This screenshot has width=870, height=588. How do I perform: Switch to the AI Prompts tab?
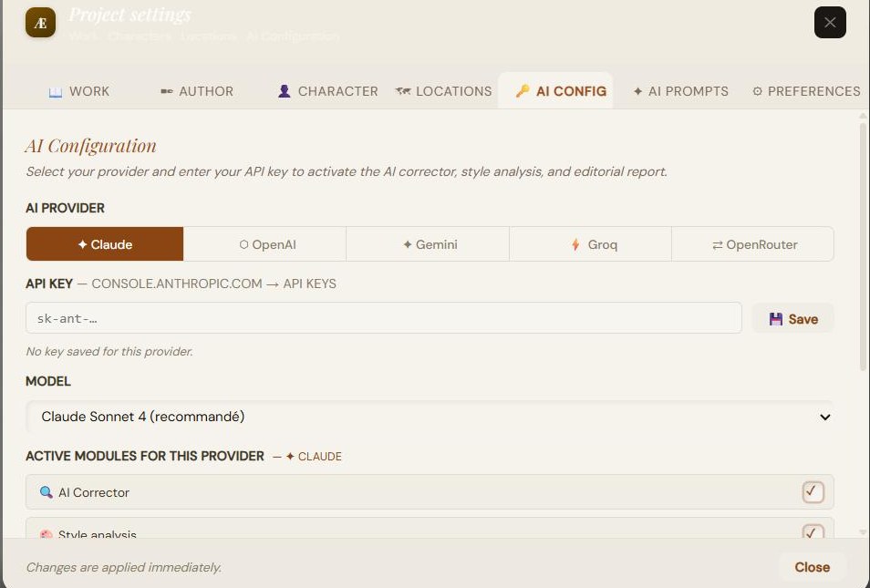(681, 91)
